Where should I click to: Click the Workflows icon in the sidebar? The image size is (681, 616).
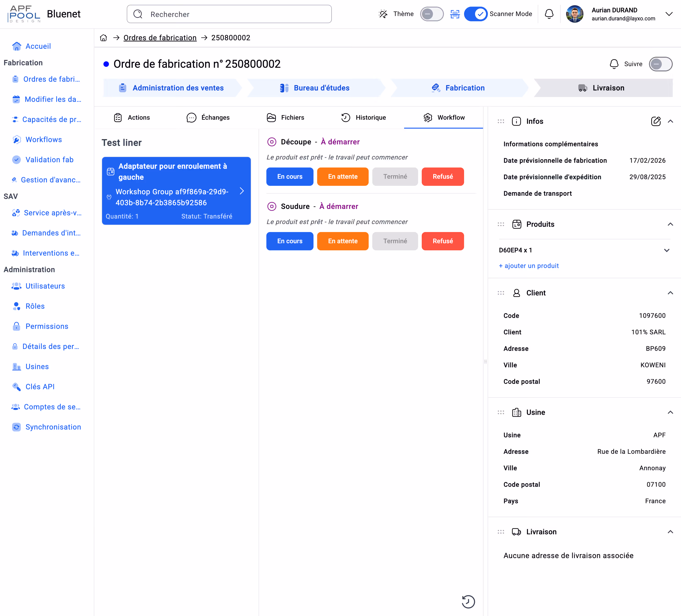click(16, 140)
